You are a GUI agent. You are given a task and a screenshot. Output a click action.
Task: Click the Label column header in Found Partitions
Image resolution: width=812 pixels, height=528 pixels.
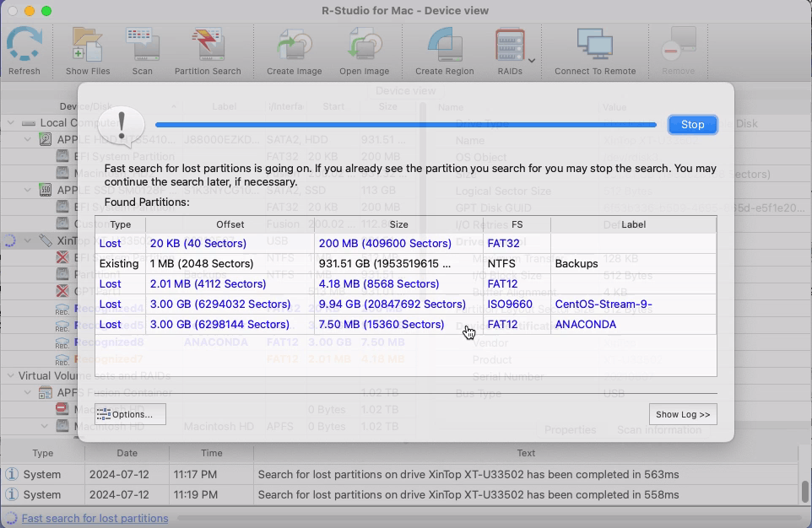(x=634, y=224)
